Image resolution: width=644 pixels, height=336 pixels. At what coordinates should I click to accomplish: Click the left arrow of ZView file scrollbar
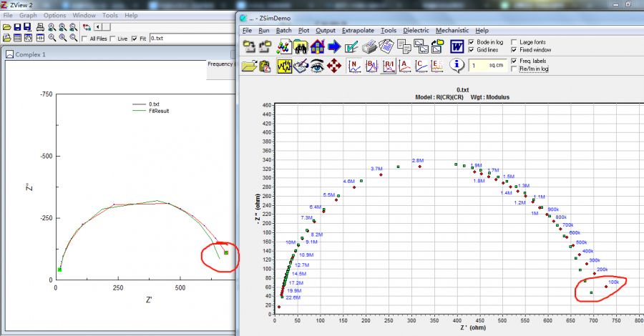click(97, 27)
